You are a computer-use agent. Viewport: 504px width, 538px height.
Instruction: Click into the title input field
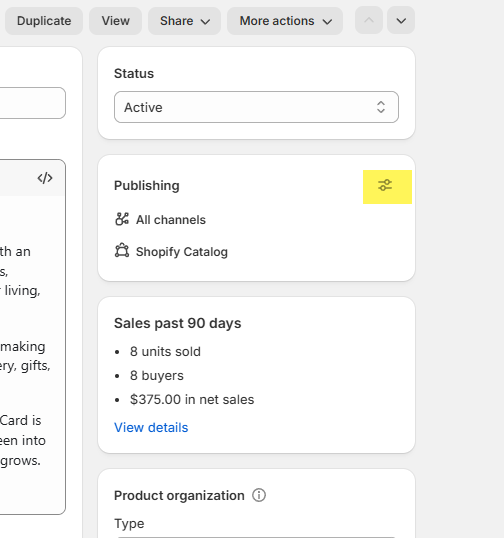click(33, 103)
